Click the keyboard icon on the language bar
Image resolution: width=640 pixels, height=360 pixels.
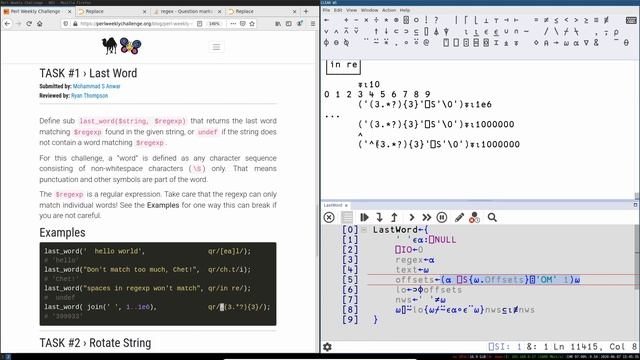point(631,20)
